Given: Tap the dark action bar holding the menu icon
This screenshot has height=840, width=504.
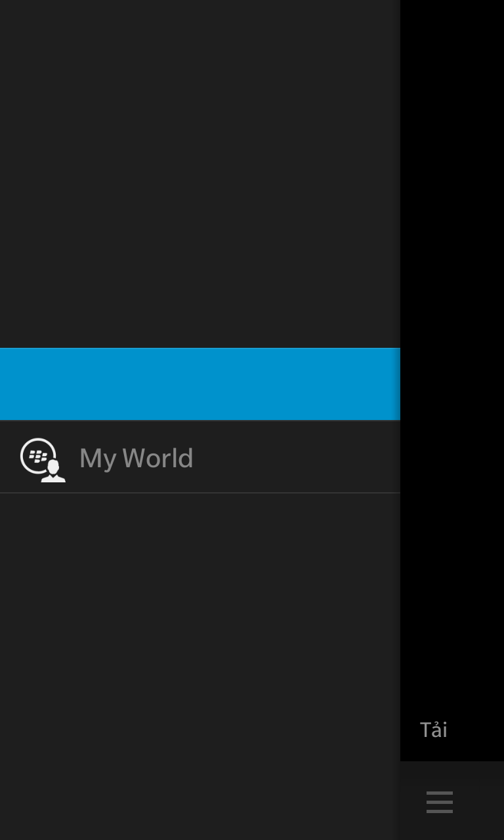Looking at the screenshot, I should point(452,801).
